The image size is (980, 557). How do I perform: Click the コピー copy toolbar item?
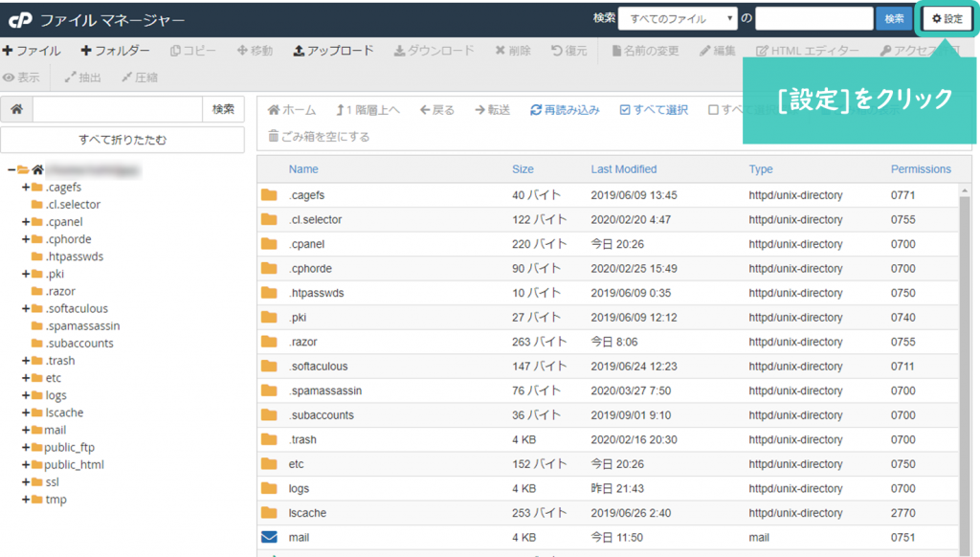point(193,51)
